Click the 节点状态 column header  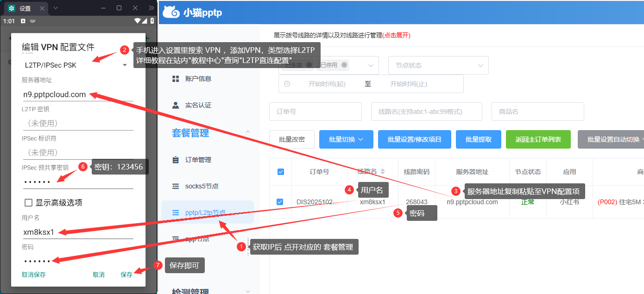(528, 172)
